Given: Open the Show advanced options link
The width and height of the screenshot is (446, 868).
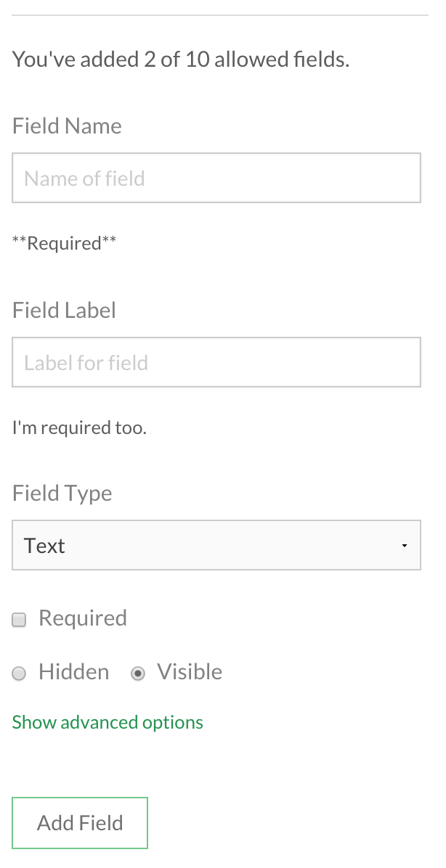Looking at the screenshot, I should point(108,722).
